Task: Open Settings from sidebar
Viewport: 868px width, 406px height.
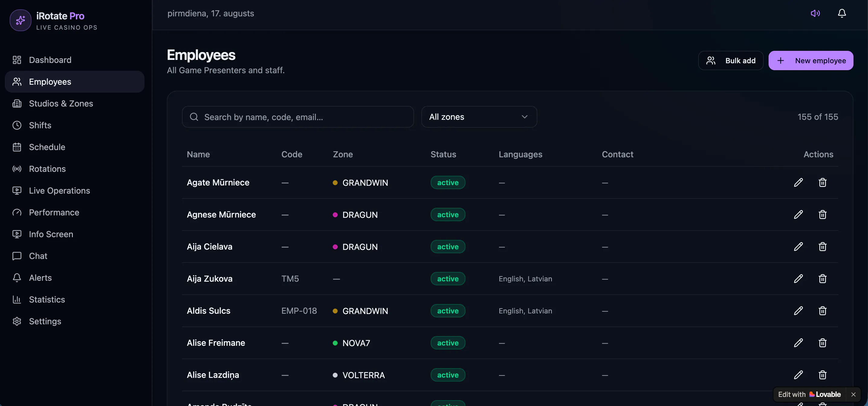Action: [x=74, y=321]
